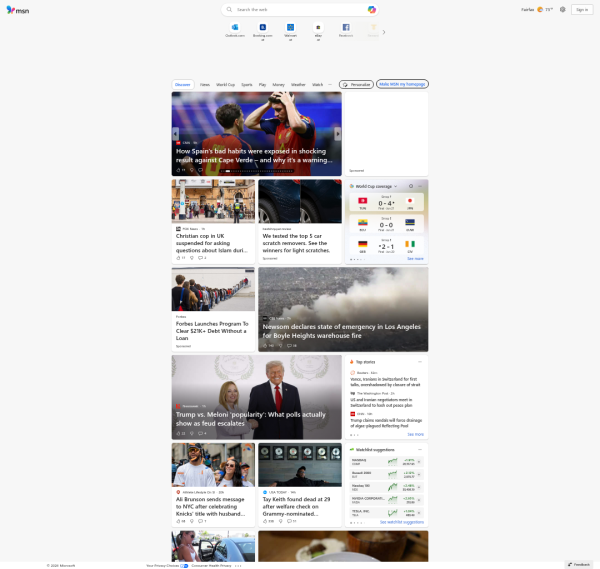Click the search magnifier icon
The height and width of the screenshot is (569, 600).
click(x=229, y=10)
